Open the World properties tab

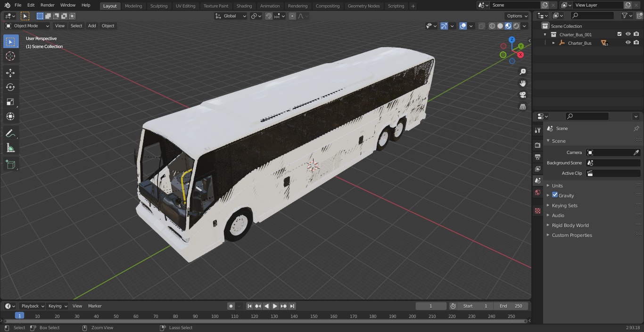click(537, 192)
